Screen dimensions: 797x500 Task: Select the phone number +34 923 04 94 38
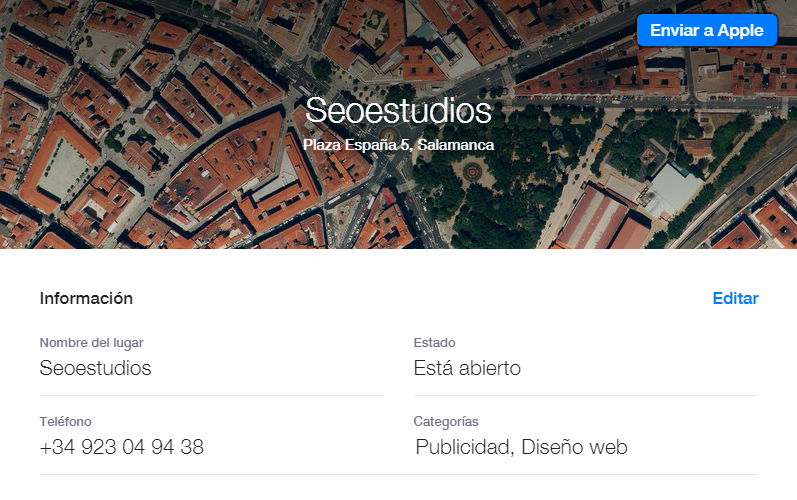[122, 447]
